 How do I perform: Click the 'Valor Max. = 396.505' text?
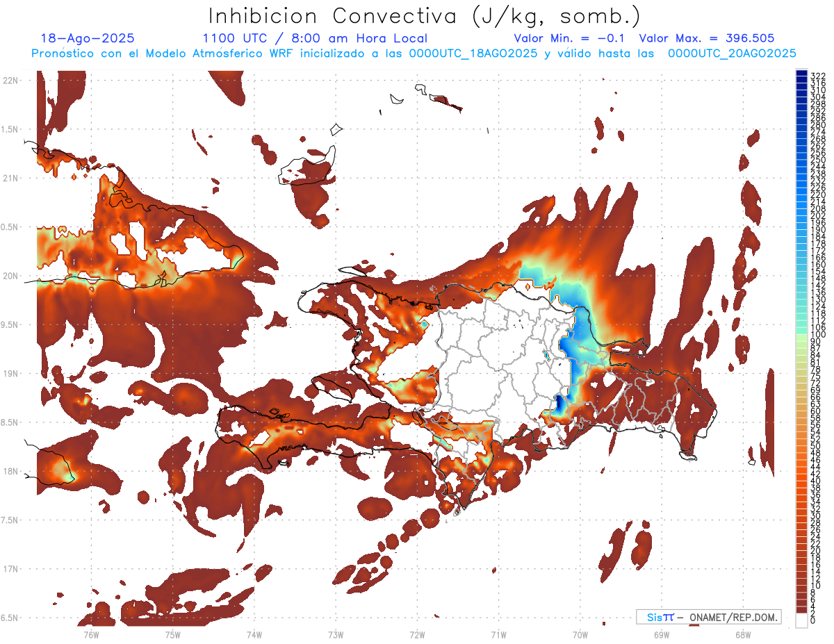pos(706,38)
